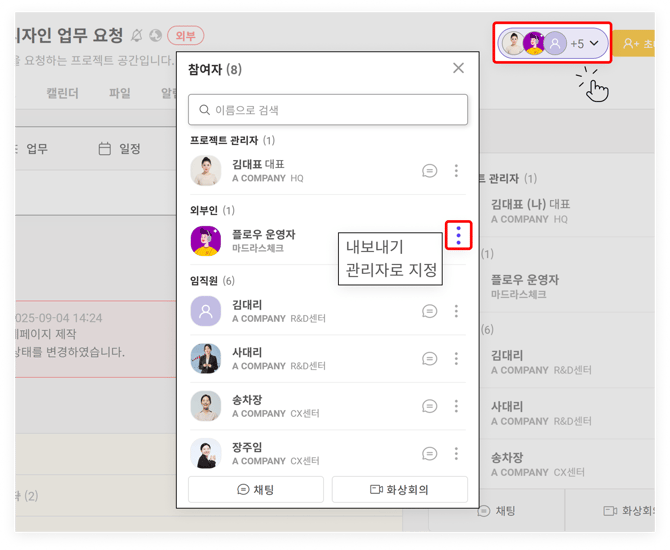Viewport: 670px width, 550px height.
Task: Toggle the project notification bell icon
Action: click(x=137, y=36)
